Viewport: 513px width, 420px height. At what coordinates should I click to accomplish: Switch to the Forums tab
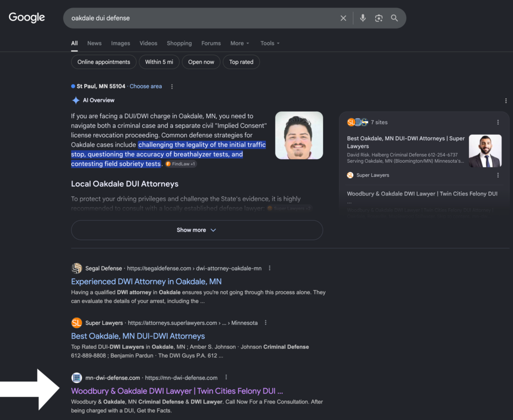(211, 43)
